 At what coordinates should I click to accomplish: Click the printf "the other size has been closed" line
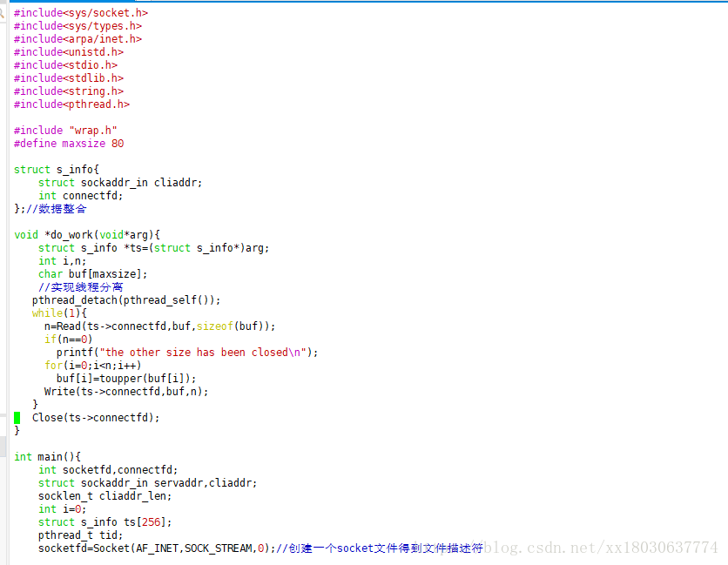click(x=187, y=353)
